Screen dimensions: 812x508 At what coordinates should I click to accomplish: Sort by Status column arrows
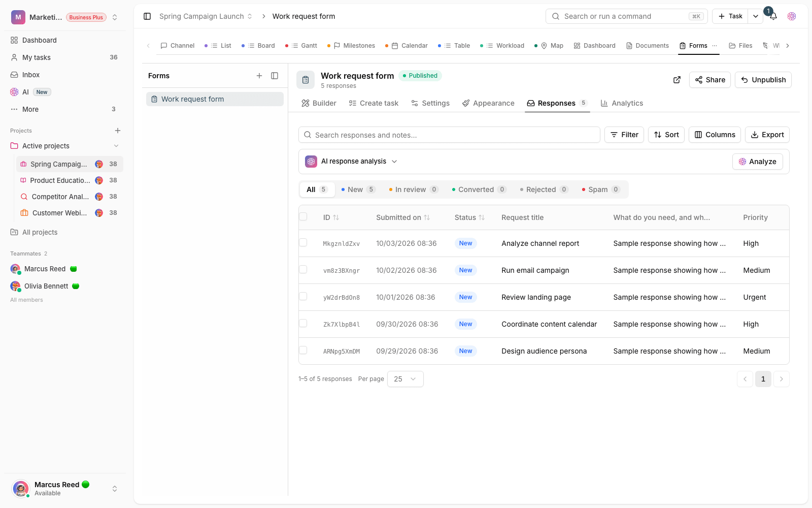pyautogui.click(x=482, y=217)
